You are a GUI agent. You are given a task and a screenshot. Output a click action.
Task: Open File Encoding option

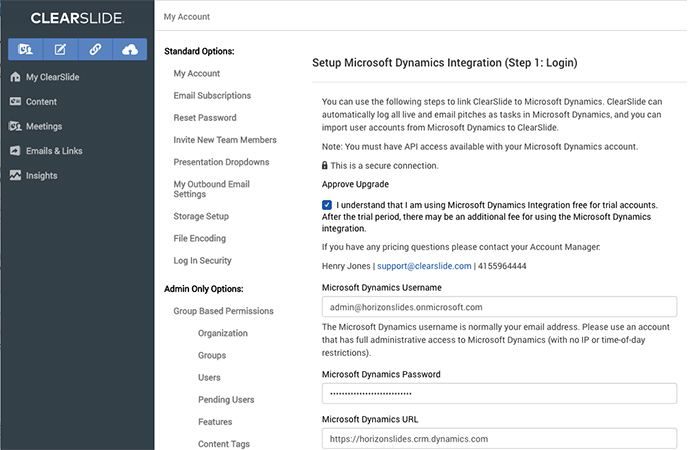point(200,238)
